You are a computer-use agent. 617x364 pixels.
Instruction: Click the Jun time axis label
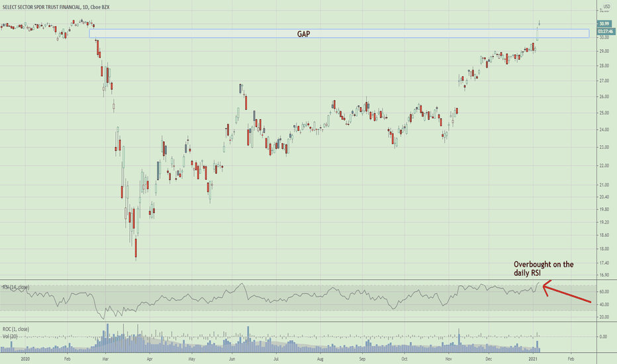pos(232,359)
